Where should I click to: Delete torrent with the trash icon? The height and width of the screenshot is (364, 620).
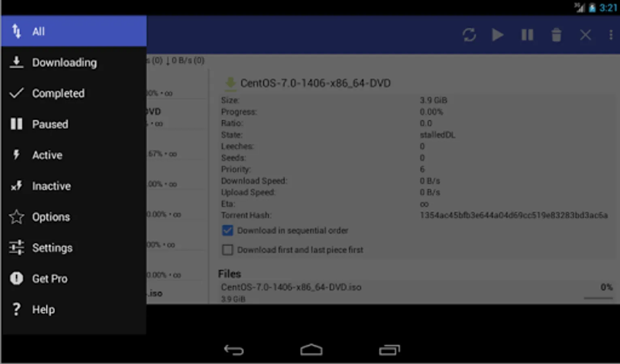556,35
